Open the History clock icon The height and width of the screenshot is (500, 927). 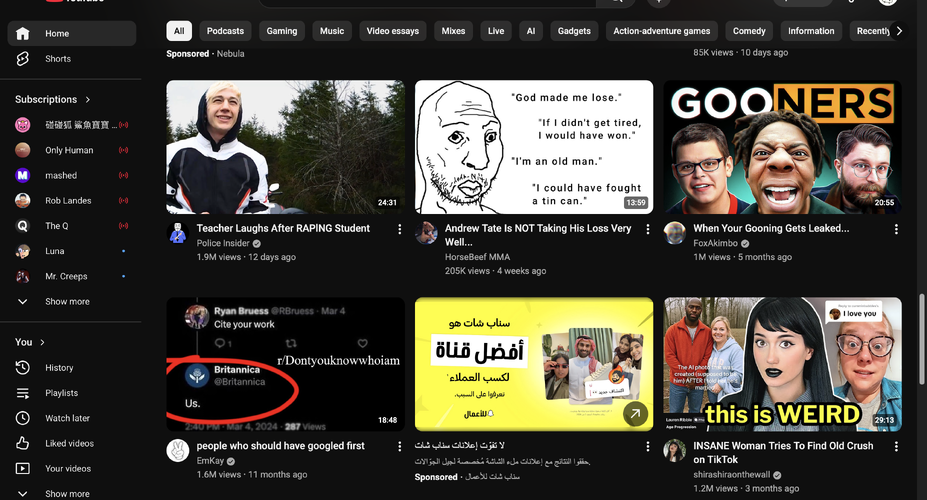(x=22, y=368)
